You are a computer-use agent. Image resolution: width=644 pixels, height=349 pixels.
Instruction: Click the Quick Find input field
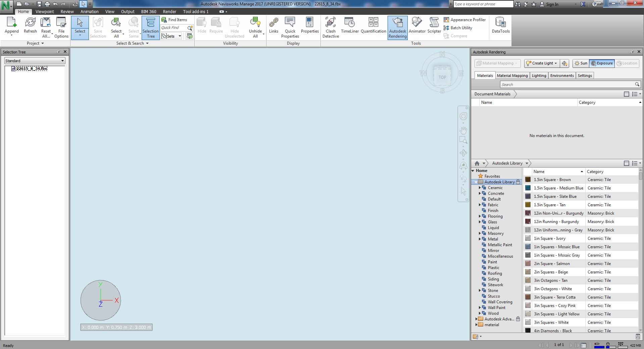pos(174,28)
